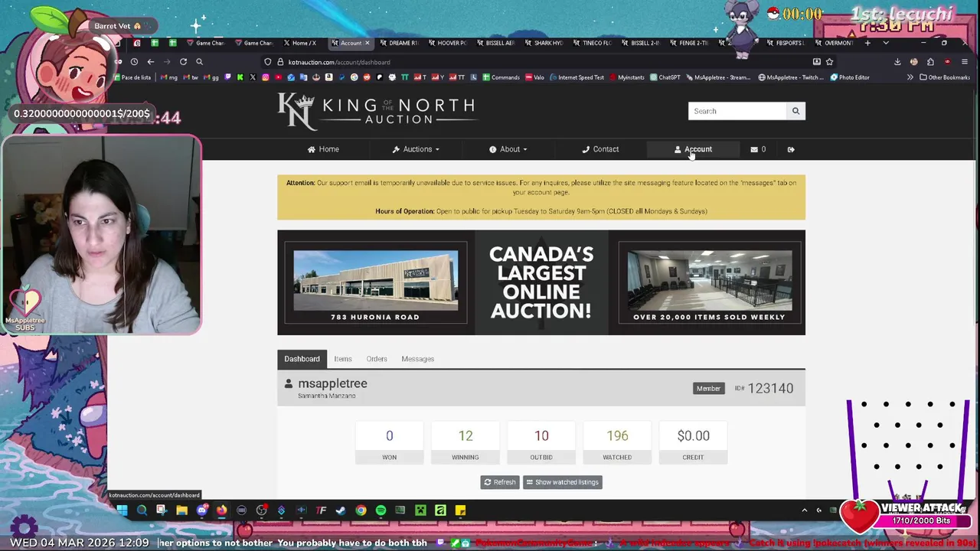
Task: Open the Windows Start menu
Action: point(122,510)
